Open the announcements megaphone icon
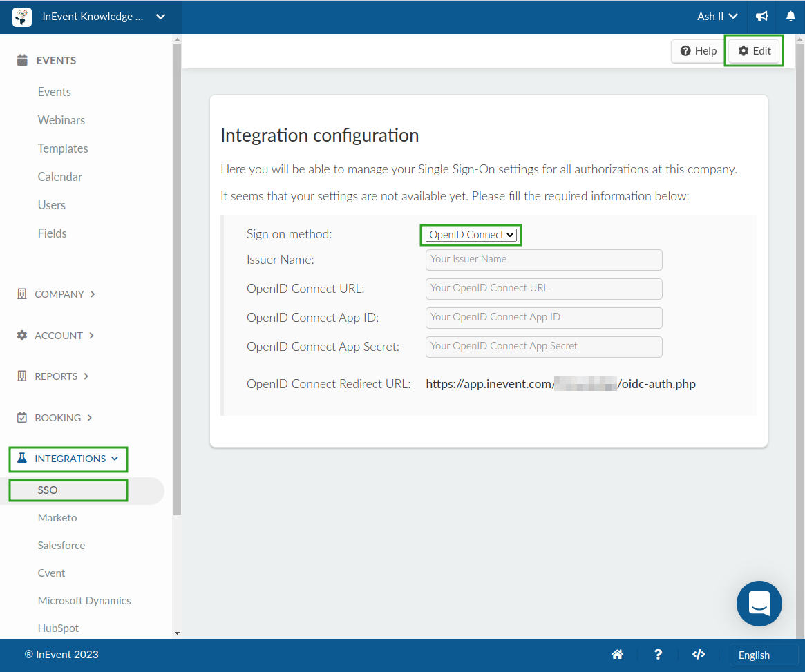Image resolution: width=805 pixels, height=672 pixels. [x=762, y=17]
